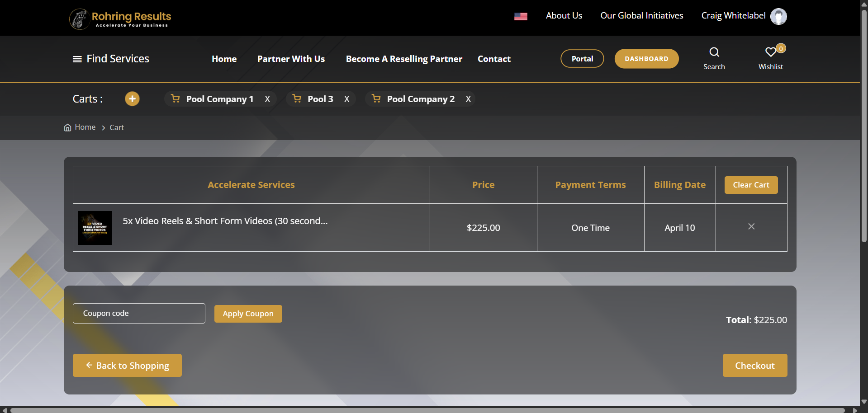Remove video reels item from cart
This screenshot has height=413, width=868.
pyautogui.click(x=751, y=227)
